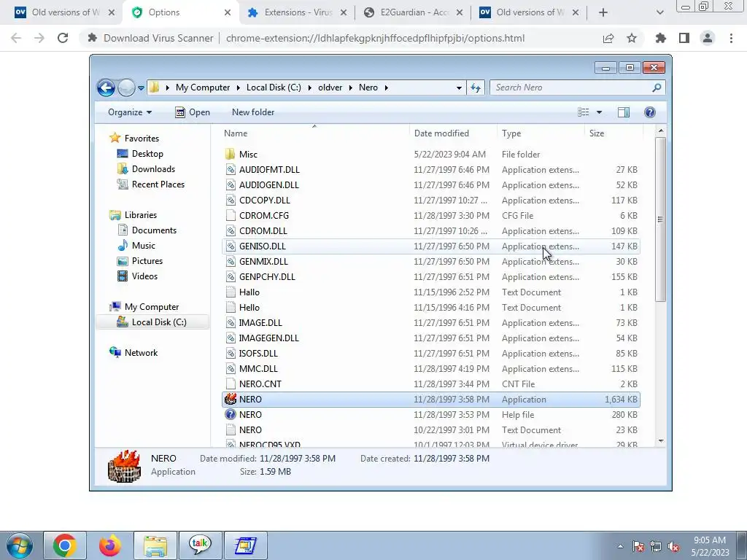The height and width of the screenshot is (560, 747).
Task: Click the volume tray icon
Action: coord(673,547)
